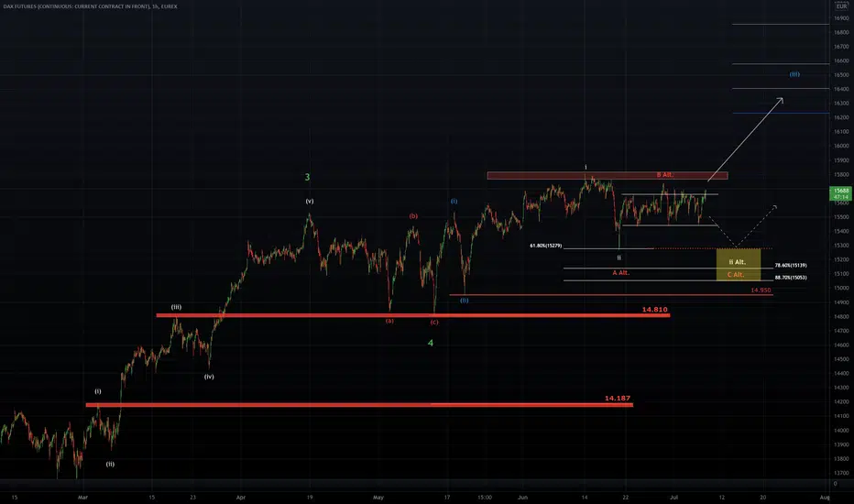Click the 14200 price axis label
The width and height of the screenshot is (854, 504).
point(841,401)
